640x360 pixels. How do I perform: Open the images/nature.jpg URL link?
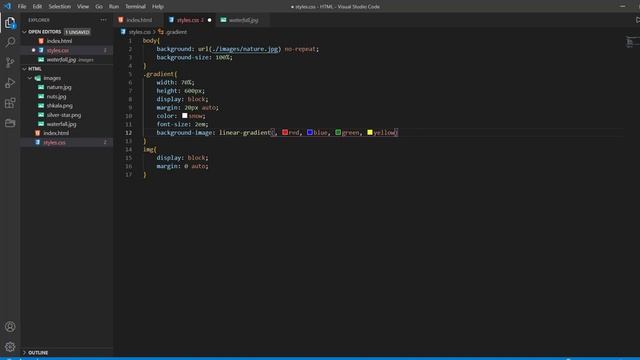pos(245,49)
